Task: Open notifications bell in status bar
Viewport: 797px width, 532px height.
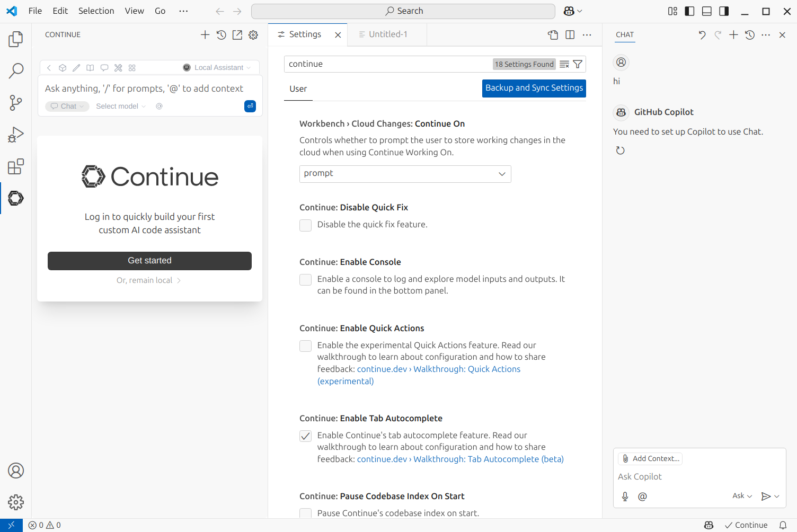Action: click(783, 525)
